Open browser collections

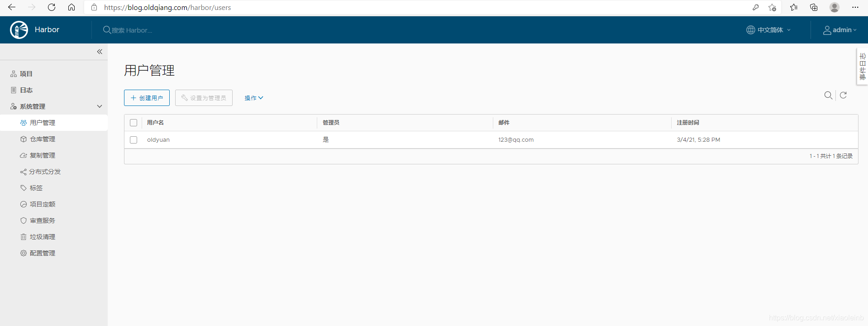(x=814, y=7)
